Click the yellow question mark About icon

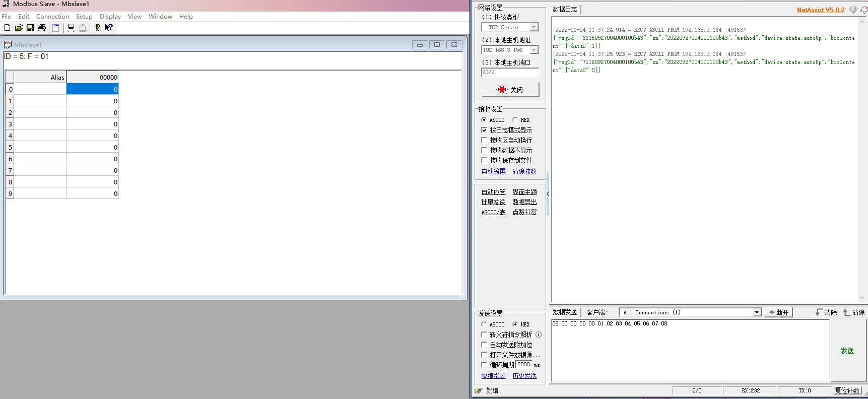pos(97,28)
